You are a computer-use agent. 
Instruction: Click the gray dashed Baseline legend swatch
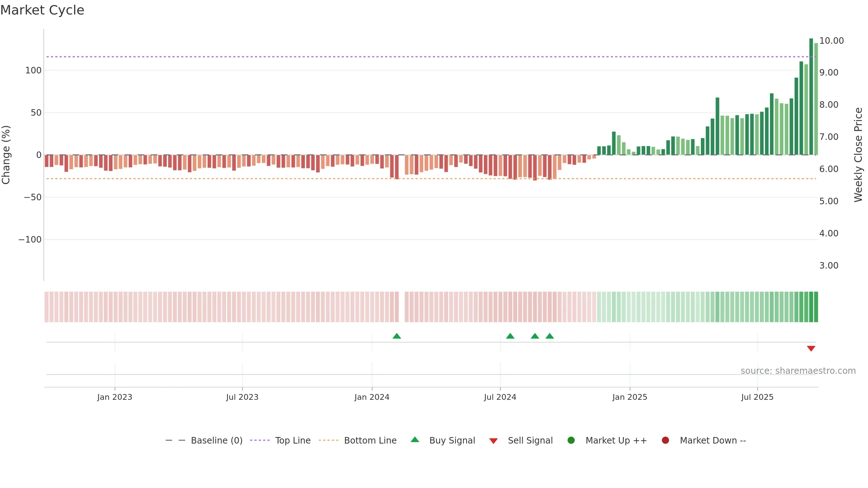click(x=175, y=440)
